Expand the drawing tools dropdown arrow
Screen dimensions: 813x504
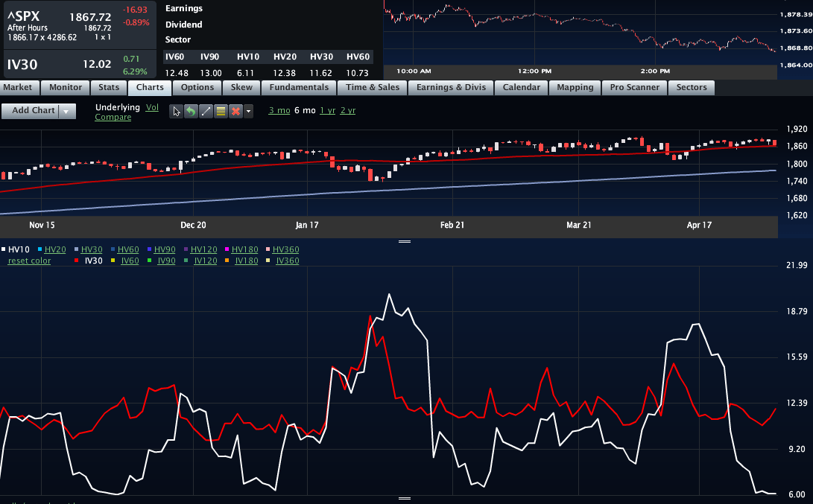[249, 111]
